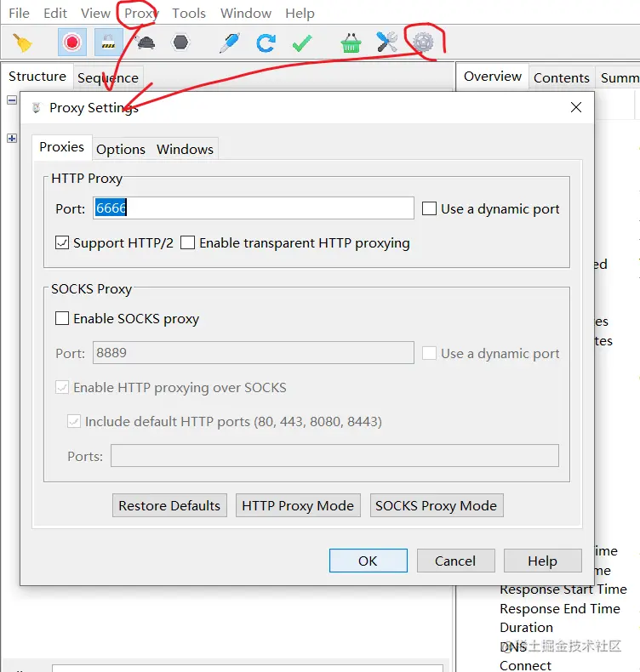Image resolution: width=640 pixels, height=672 pixels.
Task: Switch to the Windows tab
Action: coord(185,149)
